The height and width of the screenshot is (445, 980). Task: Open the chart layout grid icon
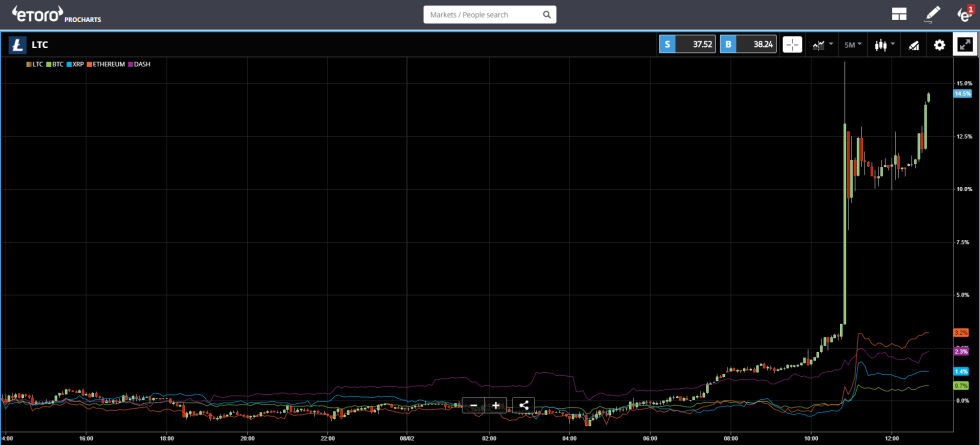(900, 14)
